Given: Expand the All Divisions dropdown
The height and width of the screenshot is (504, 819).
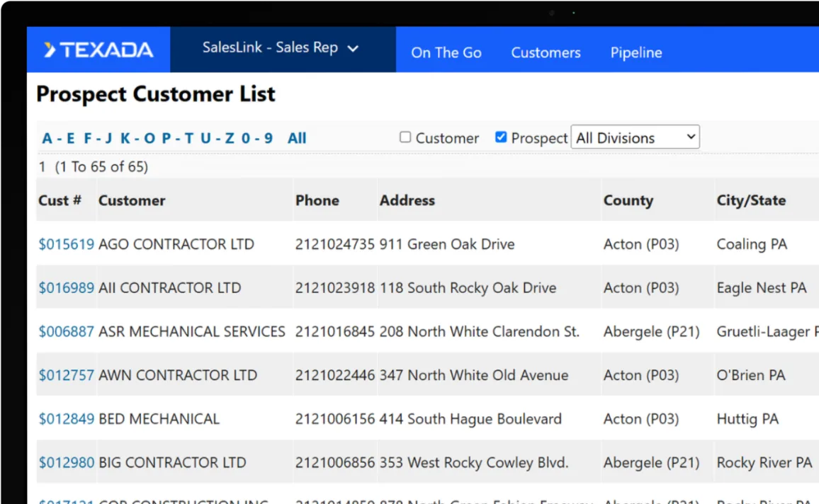Looking at the screenshot, I should point(635,137).
